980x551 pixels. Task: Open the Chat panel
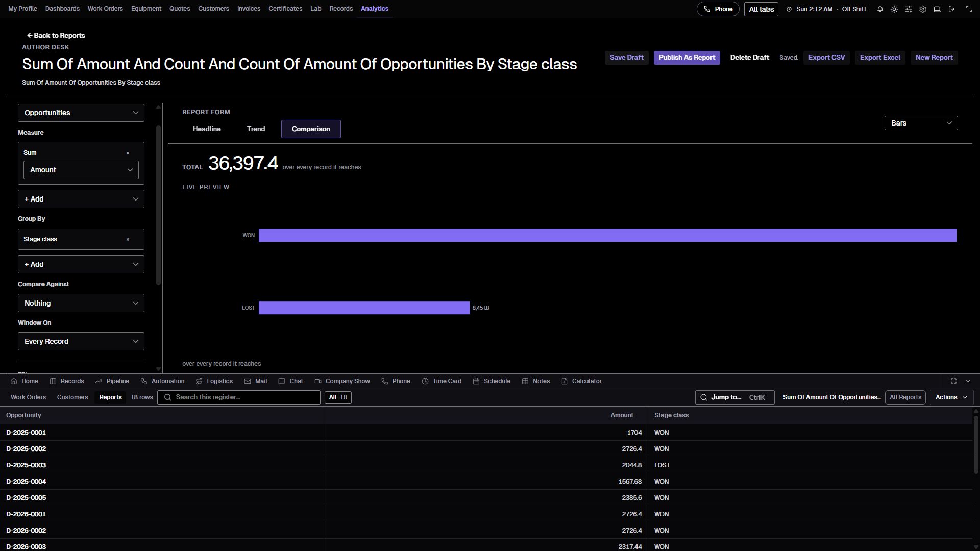click(x=290, y=381)
